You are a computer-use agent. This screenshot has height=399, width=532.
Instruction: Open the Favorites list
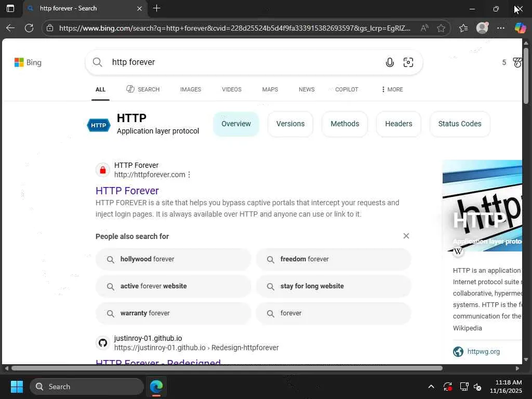click(x=463, y=28)
